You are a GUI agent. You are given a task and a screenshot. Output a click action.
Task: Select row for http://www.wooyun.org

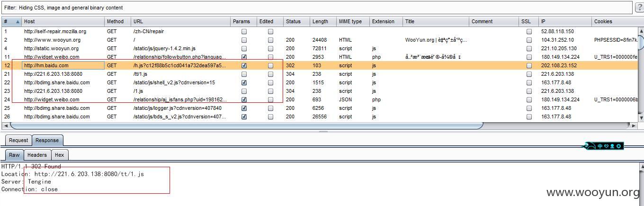click(x=320, y=40)
